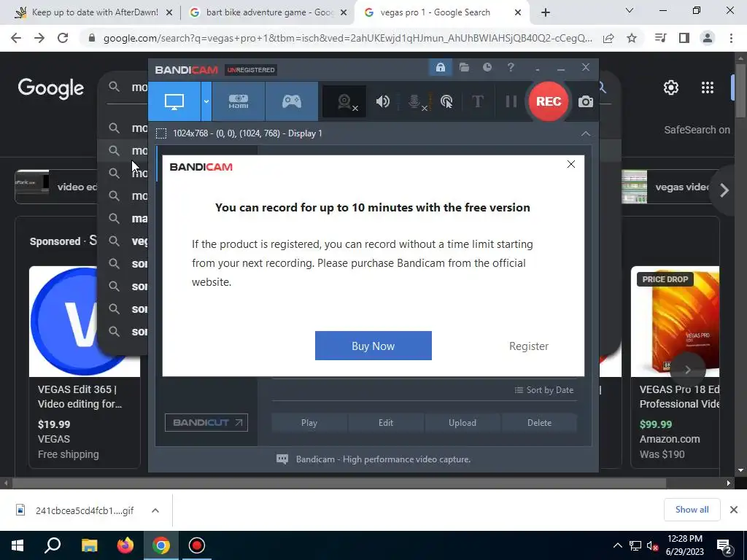This screenshot has width=747, height=560.
Task: Click Show all downloads button
Action: coord(692,510)
